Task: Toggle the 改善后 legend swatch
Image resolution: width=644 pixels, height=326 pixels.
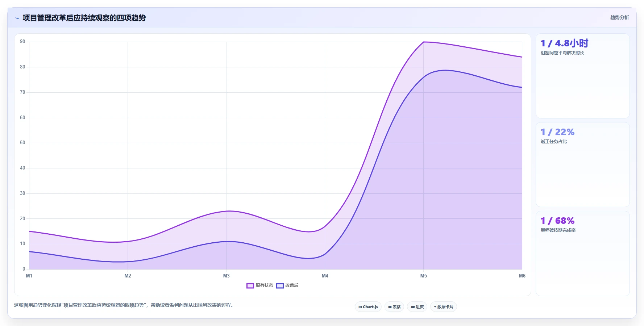Action: click(x=280, y=286)
